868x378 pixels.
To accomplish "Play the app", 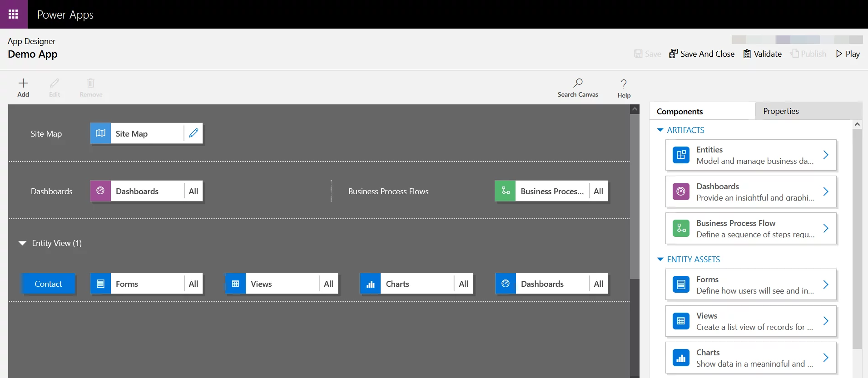I will [848, 54].
